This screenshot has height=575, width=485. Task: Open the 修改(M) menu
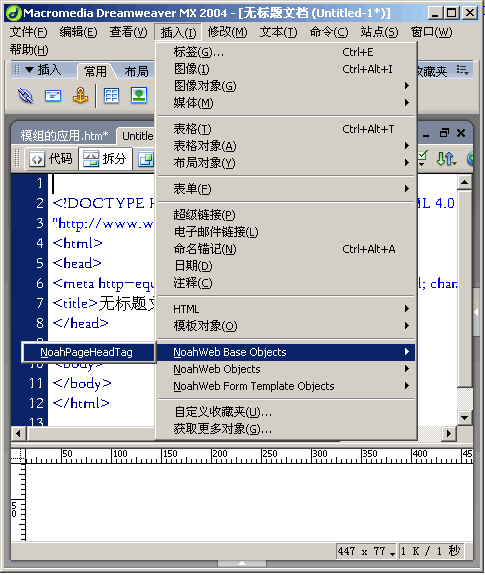coord(227,32)
